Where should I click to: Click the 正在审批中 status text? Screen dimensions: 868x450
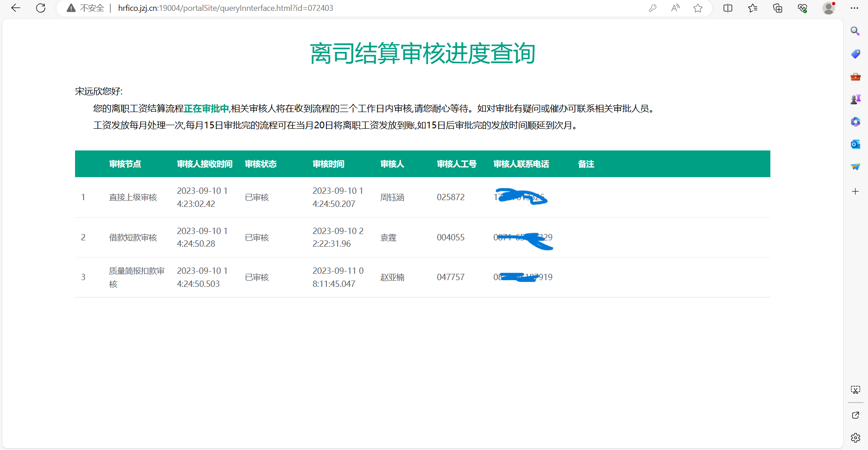tap(206, 108)
